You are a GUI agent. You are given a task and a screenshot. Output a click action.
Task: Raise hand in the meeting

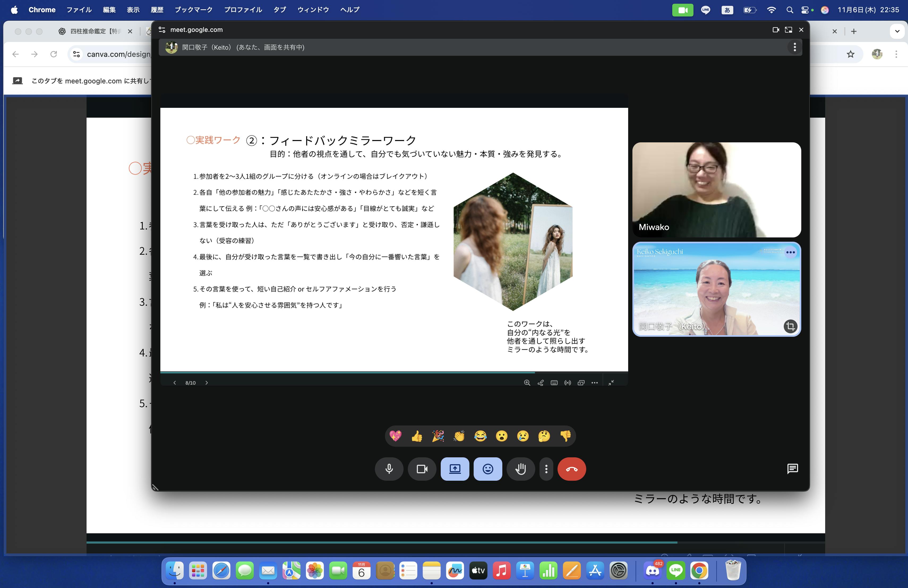(520, 469)
